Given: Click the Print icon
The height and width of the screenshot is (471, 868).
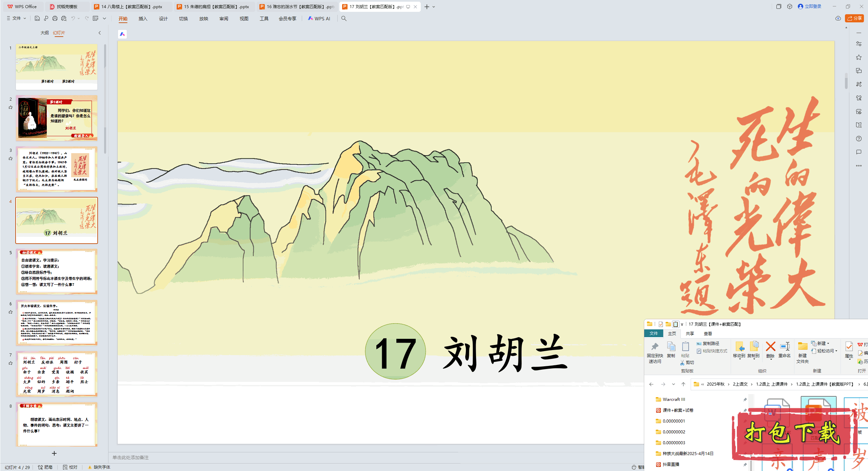Looking at the screenshot, I should tap(55, 18).
